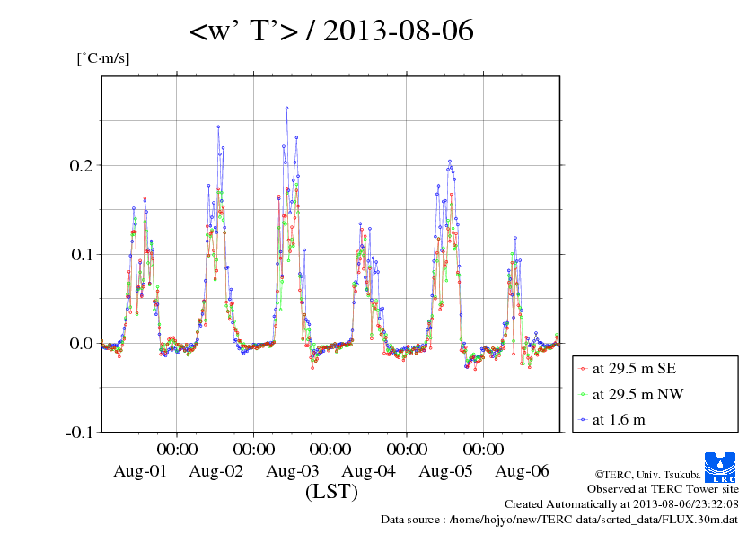This screenshot has height=534, width=756.
Task: Click the ©TERC, Univ. Tsukuba text
Action: [x=647, y=474]
